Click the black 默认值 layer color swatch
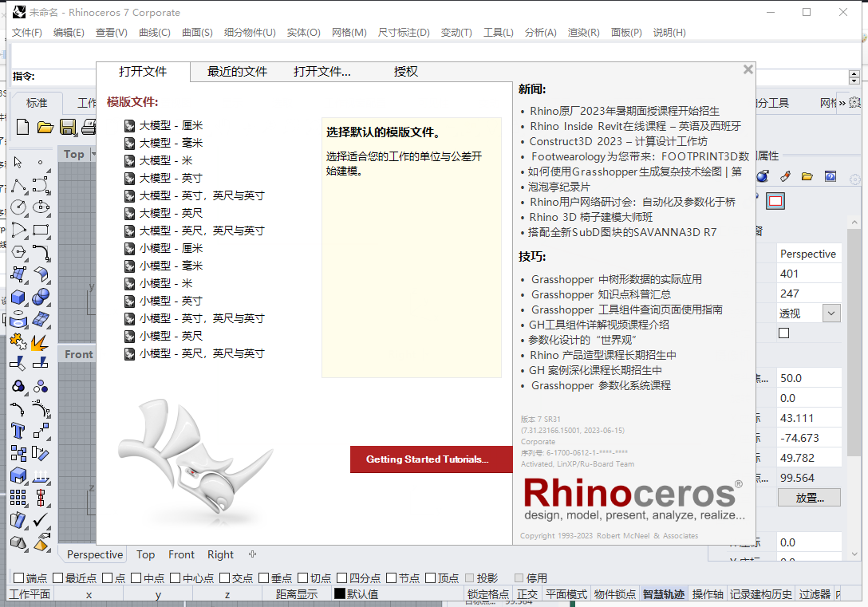 click(x=340, y=593)
